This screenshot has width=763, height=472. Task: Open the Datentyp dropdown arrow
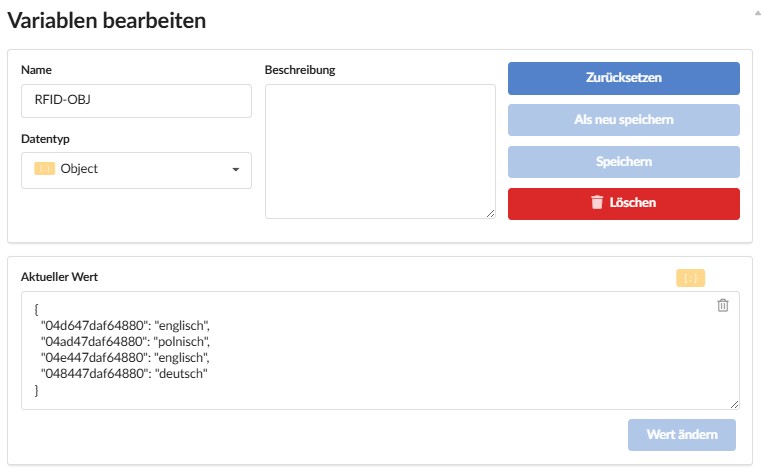click(236, 170)
